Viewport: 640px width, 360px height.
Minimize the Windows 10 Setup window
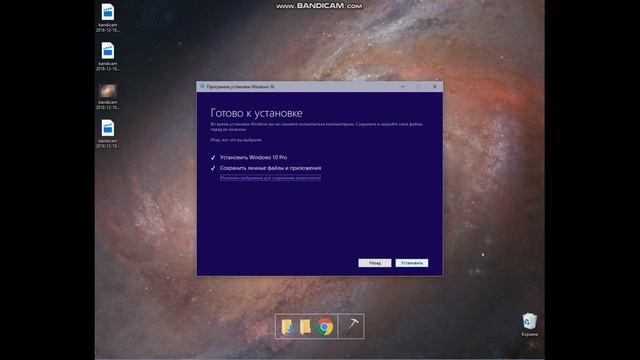pos(403,87)
